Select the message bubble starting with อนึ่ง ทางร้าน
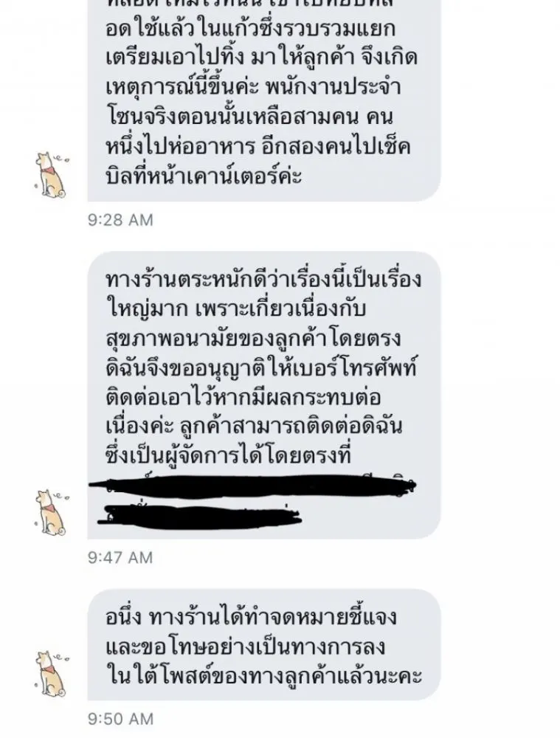Viewport: 560px width, 738px height. coord(264,645)
